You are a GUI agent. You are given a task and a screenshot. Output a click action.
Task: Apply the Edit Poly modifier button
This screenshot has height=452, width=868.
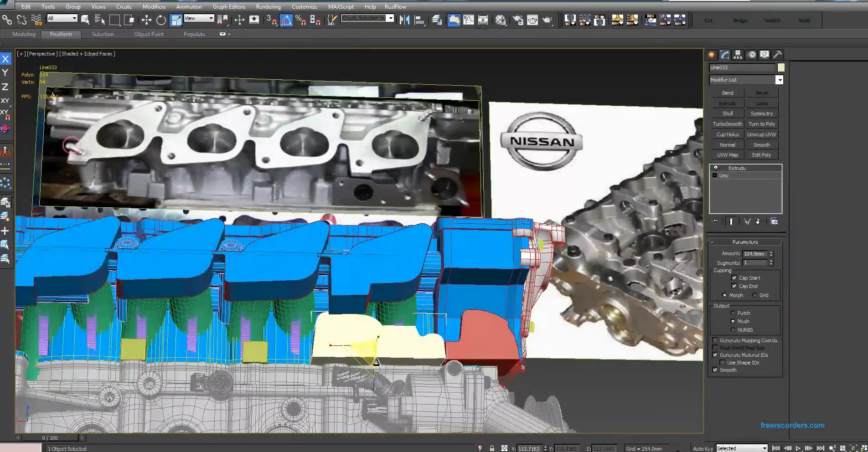click(761, 155)
